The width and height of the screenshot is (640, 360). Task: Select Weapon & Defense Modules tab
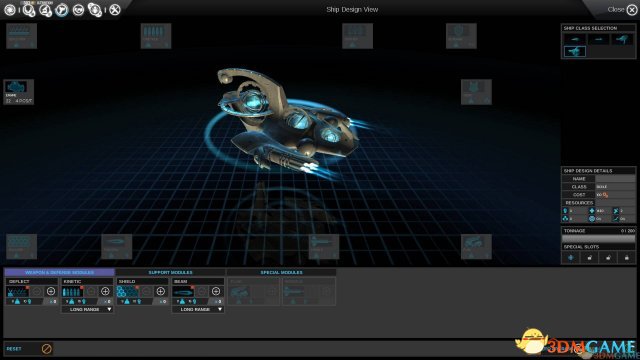point(59,272)
